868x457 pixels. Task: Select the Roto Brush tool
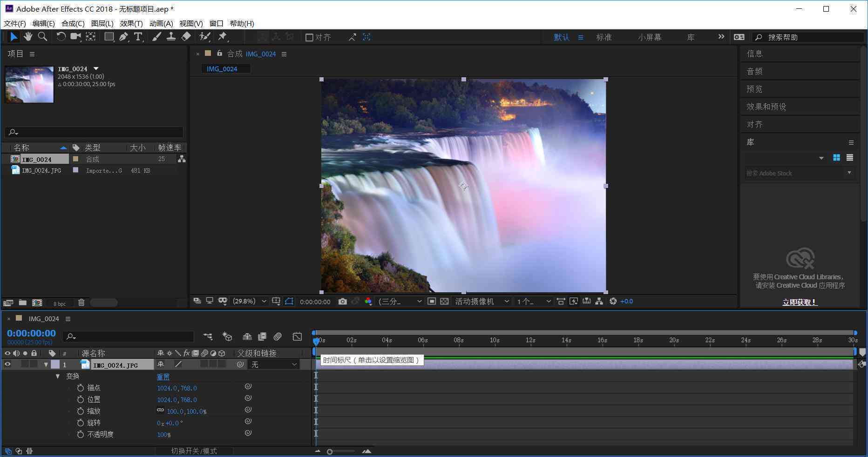[204, 37]
